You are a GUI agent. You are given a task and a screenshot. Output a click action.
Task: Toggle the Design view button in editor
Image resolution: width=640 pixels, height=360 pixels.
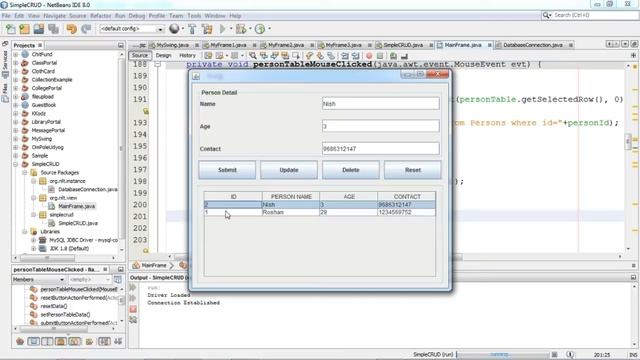coord(163,56)
